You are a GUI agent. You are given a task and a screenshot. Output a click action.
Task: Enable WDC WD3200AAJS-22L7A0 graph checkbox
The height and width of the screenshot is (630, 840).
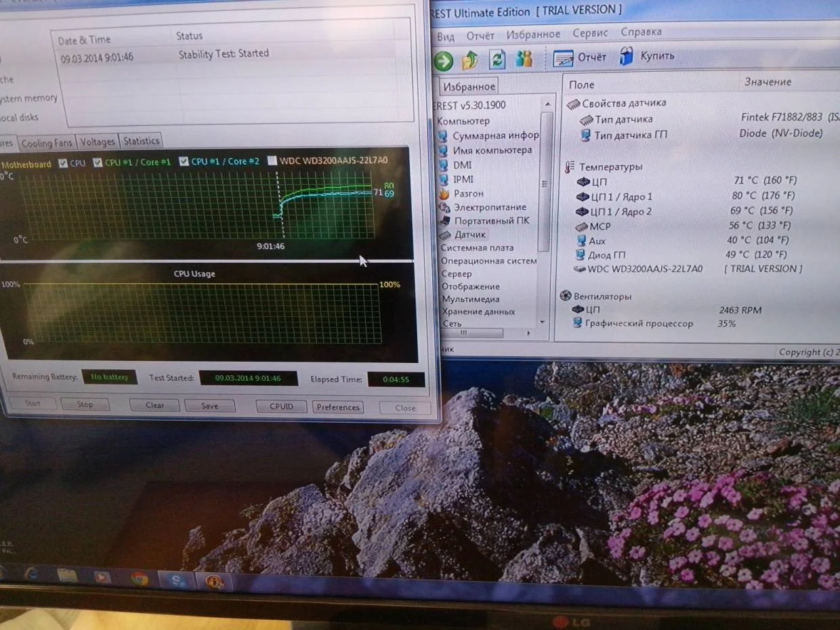(x=272, y=161)
